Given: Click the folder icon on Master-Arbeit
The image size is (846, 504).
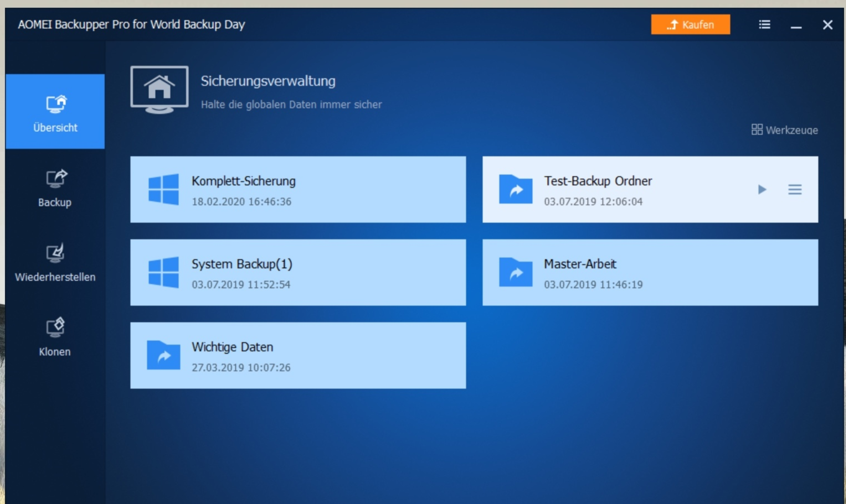Looking at the screenshot, I should click(515, 272).
